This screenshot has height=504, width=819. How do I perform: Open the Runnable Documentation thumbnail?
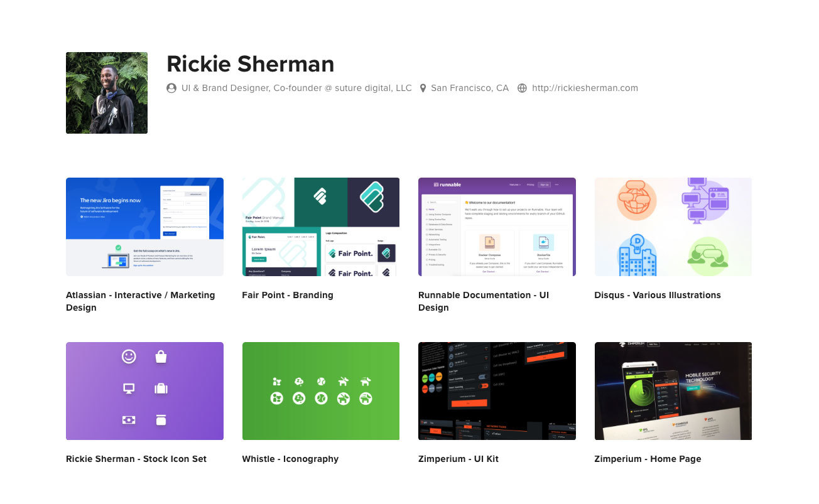pos(497,227)
